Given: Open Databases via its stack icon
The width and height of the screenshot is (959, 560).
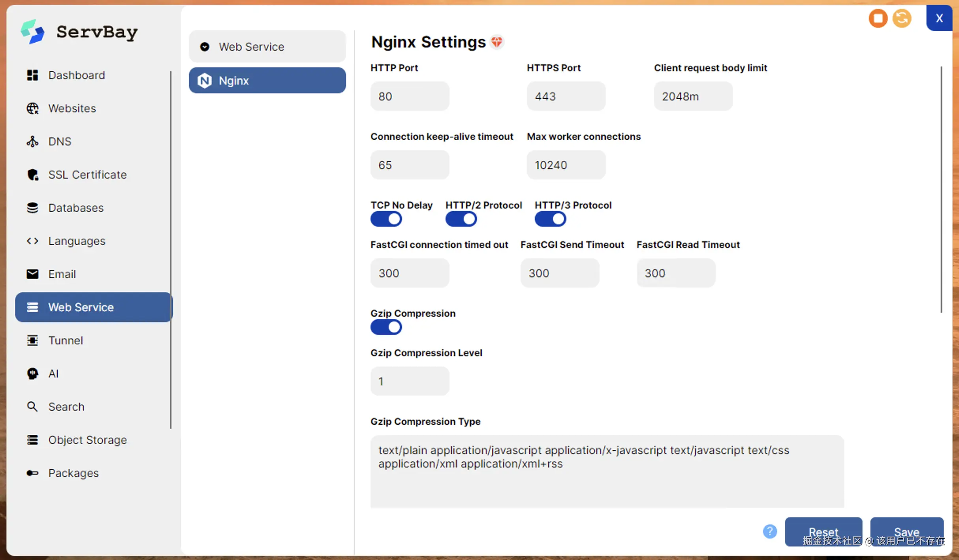Looking at the screenshot, I should click(x=32, y=208).
